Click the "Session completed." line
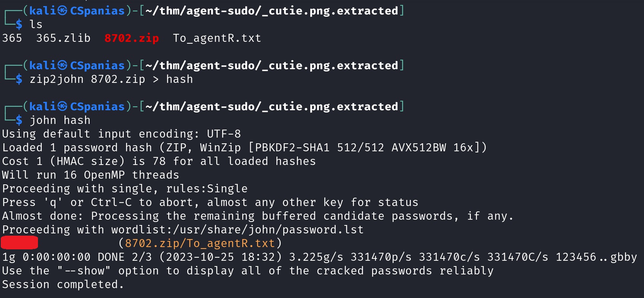 click(63, 284)
